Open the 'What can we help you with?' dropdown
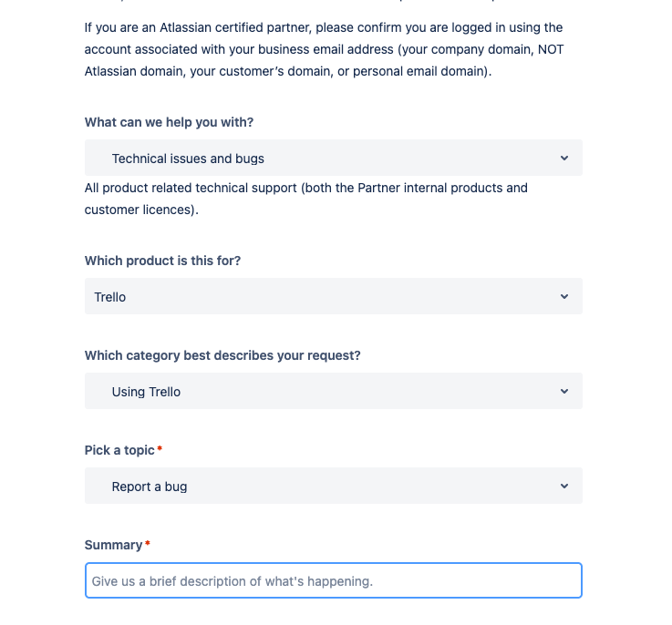 pos(333,159)
